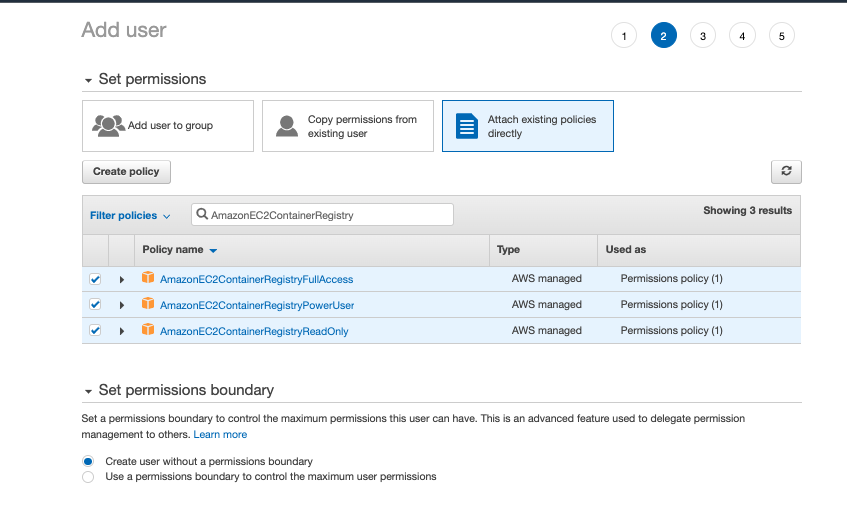The width and height of the screenshot is (847, 517).
Task: Expand details of AmazonEC2ContainerRegistryPowerUser row
Action: click(x=122, y=305)
